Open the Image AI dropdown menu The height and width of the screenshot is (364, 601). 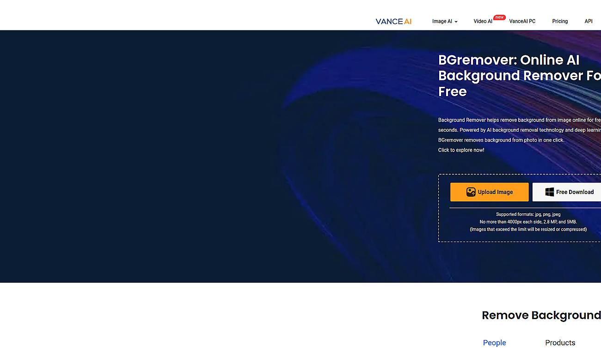coord(445,21)
